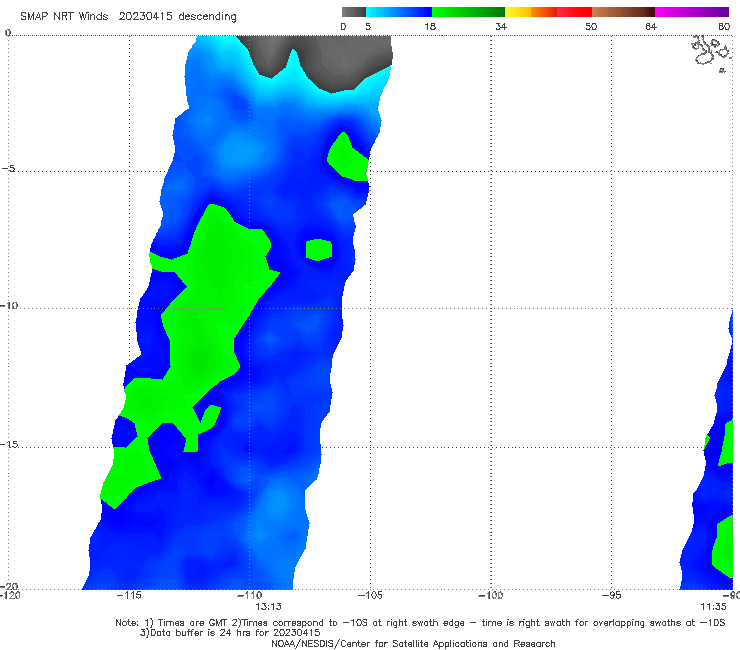The height and width of the screenshot is (650, 740).
Task: Click the -100 longitude axis label
Action: click(491, 595)
